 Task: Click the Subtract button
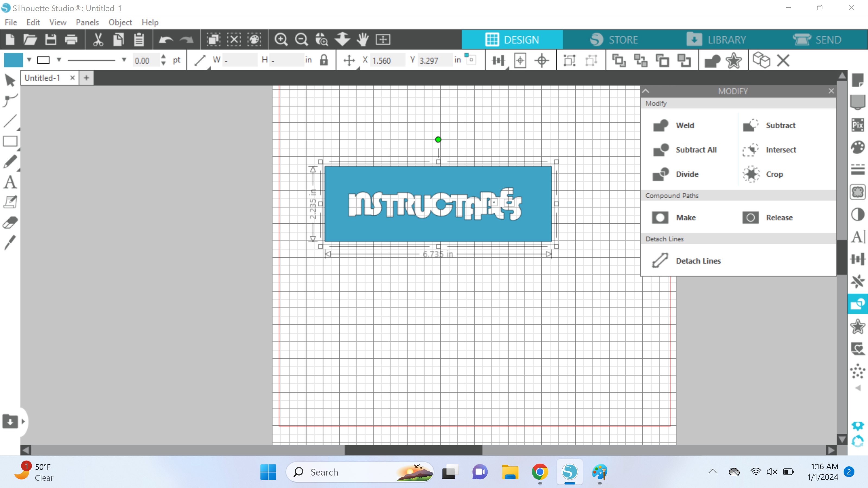769,125
